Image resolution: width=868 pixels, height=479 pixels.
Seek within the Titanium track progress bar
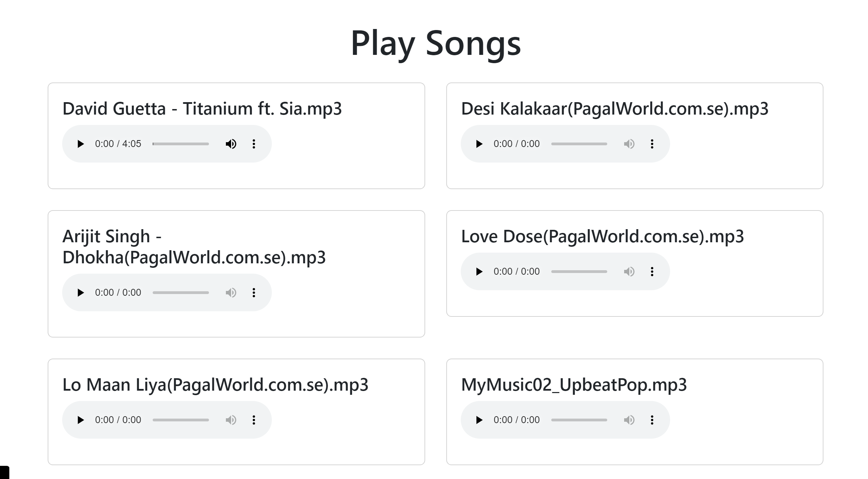click(x=181, y=144)
